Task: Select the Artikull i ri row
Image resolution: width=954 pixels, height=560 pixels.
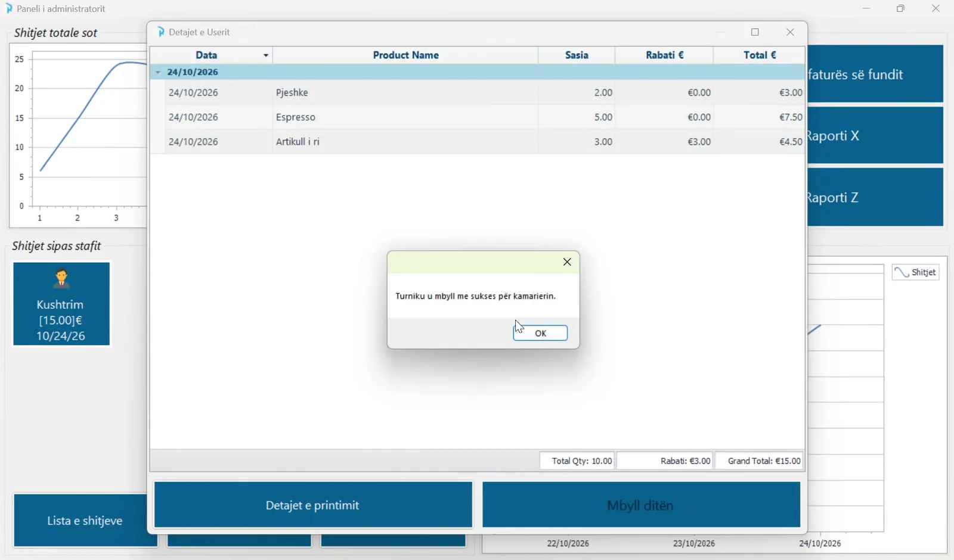Action: point(485,141)
